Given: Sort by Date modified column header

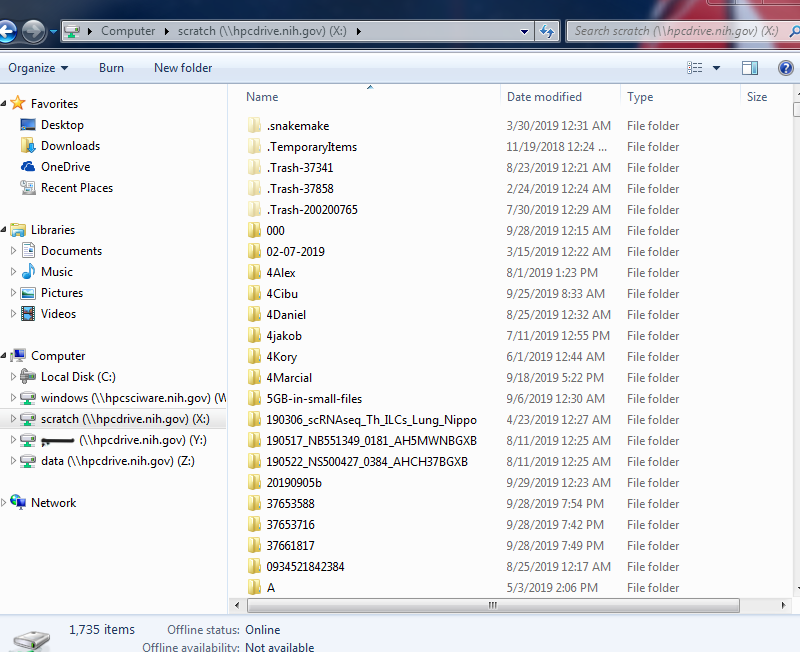Looking at the screenshot, I should click(x=544, y=97).
